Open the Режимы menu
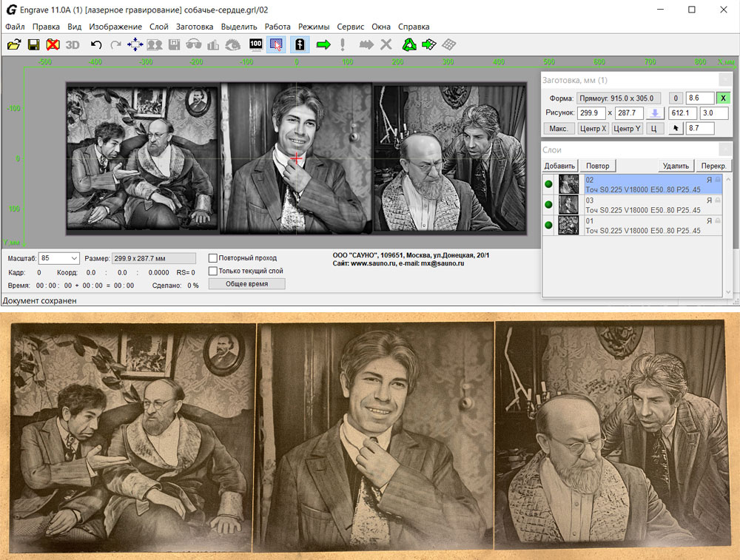740x560 pixels. [x=313, y=27]
